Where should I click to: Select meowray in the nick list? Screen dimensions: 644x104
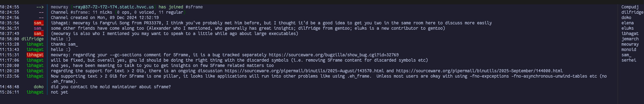coord(630,44)
